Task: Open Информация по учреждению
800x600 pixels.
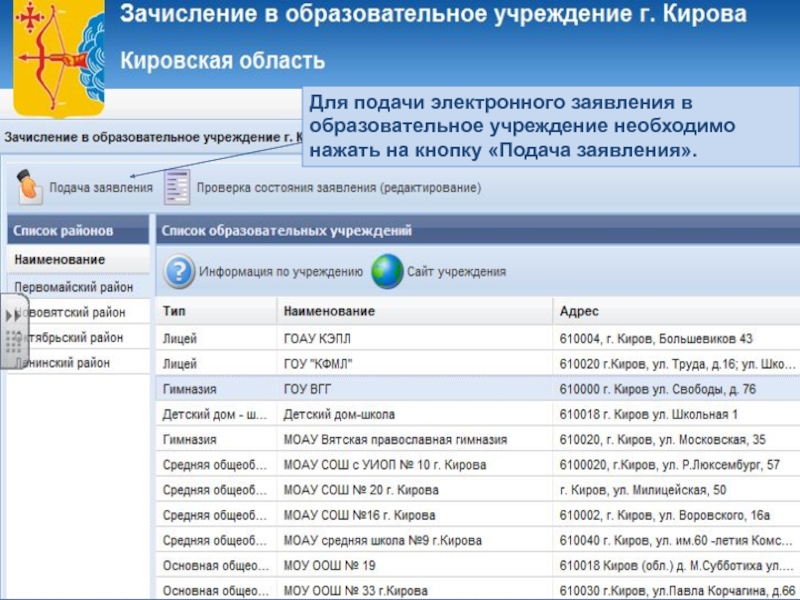Action: point(280,272)
